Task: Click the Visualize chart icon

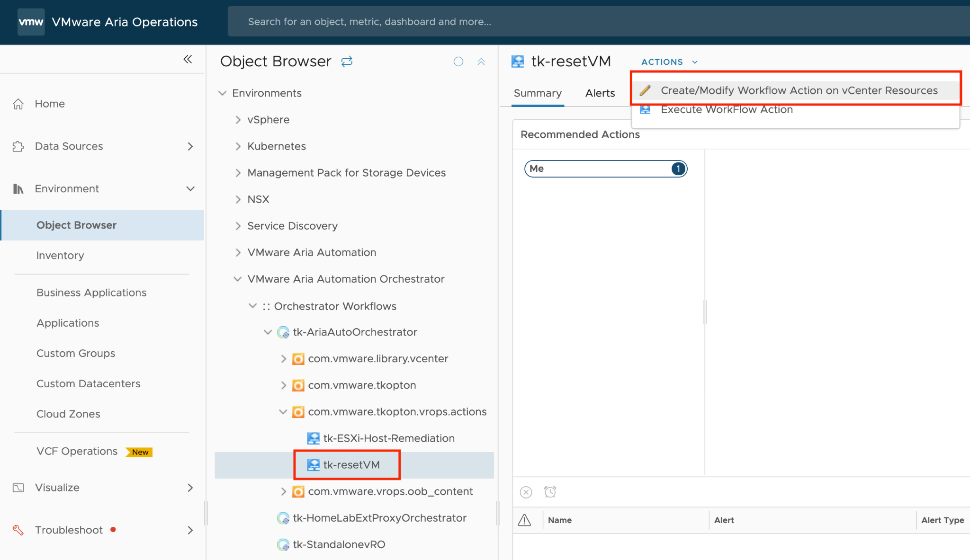Action: point(18,488)
